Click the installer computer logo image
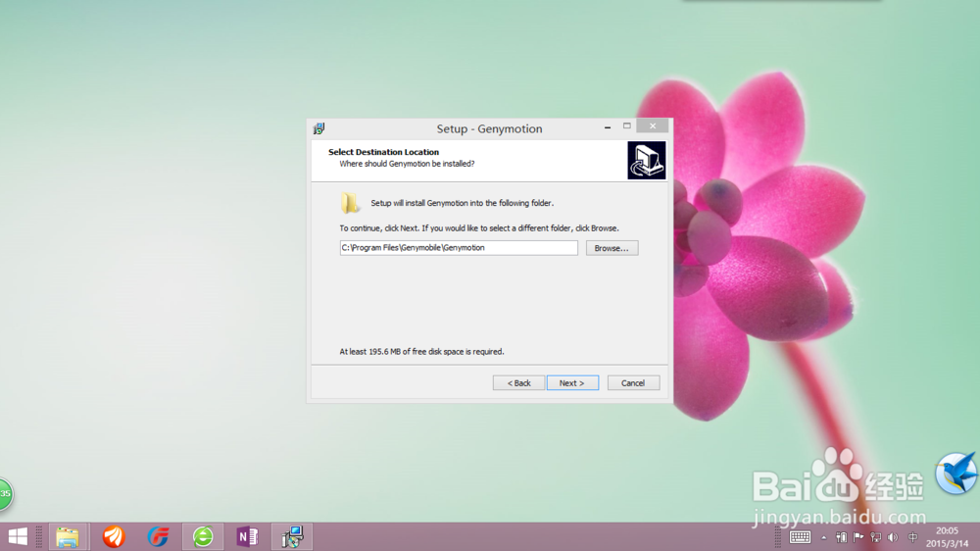This screenshot has width=980, height=551. pos(646,160)
